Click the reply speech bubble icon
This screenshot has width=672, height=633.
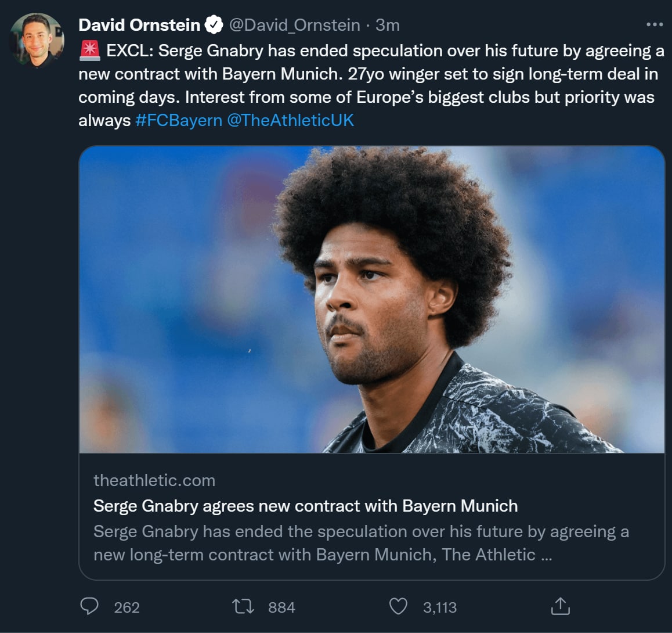pyautogui.click(x=89, y=606)
